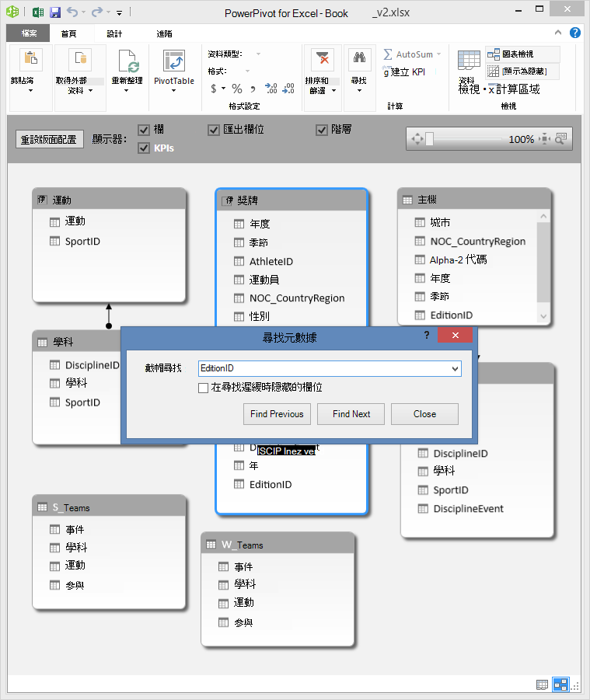590x700 pixels.
Task: Click the Undo arrow icon
Action: [x=72, y=12]
